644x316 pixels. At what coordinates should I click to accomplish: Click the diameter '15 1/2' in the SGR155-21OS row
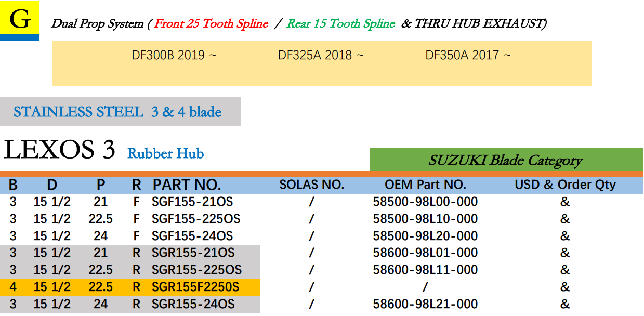[52, 253]
